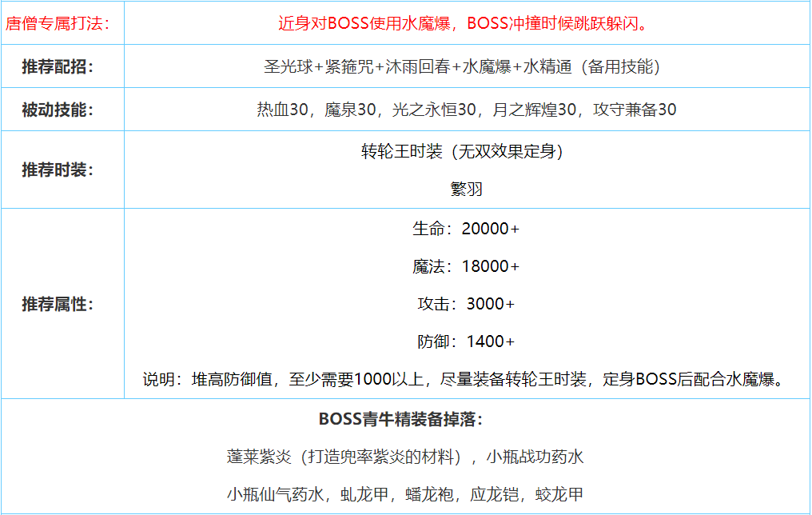This screenshot has width=812, height=515.
Task: Click the passive skills line starting with 热血30
Action: tap(467, 110)
